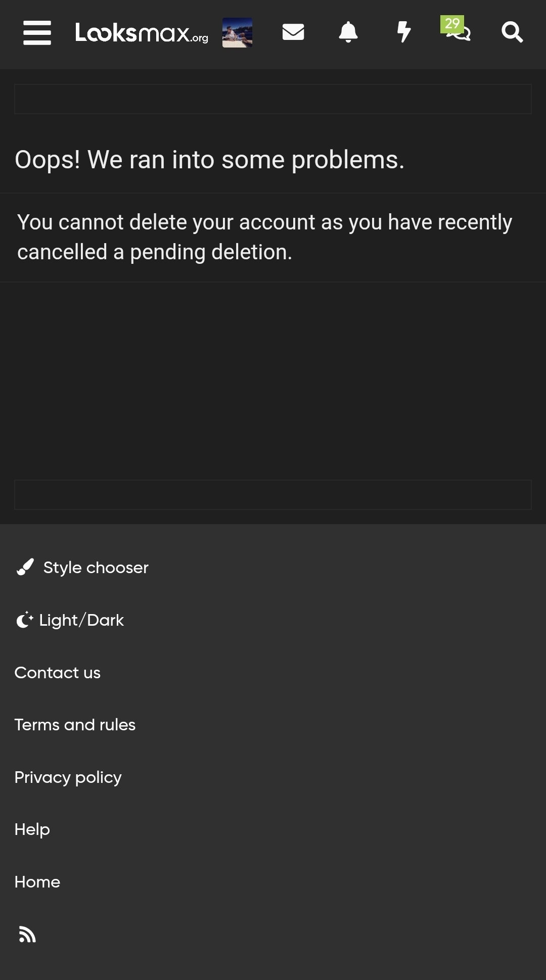This screenshot has height=980, width=546.
Task: Open the RSS feed icon
Action: [27, 935]
